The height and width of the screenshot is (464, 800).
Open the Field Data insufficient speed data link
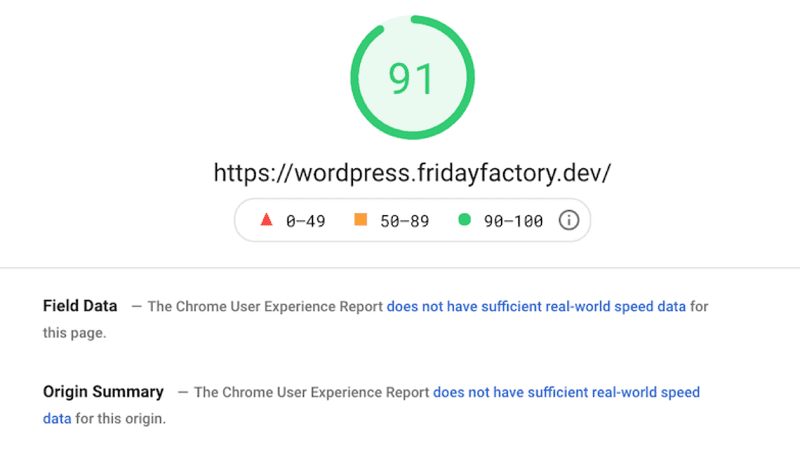pyautogui.click(x=536, y=306)
